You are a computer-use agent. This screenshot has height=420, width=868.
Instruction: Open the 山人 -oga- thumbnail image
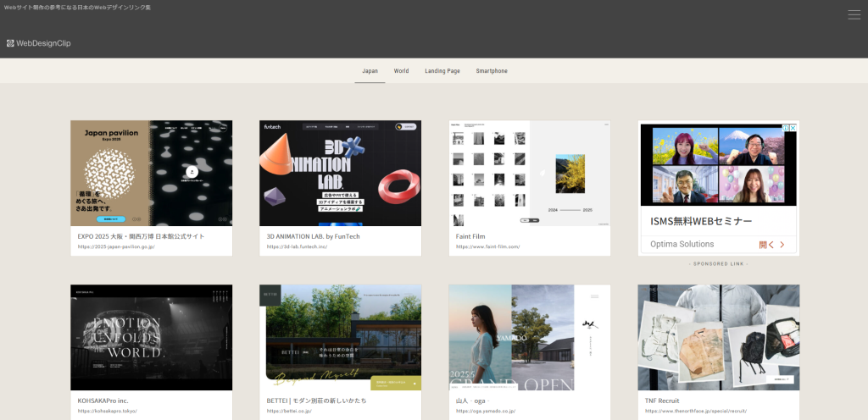pos(529,337)
